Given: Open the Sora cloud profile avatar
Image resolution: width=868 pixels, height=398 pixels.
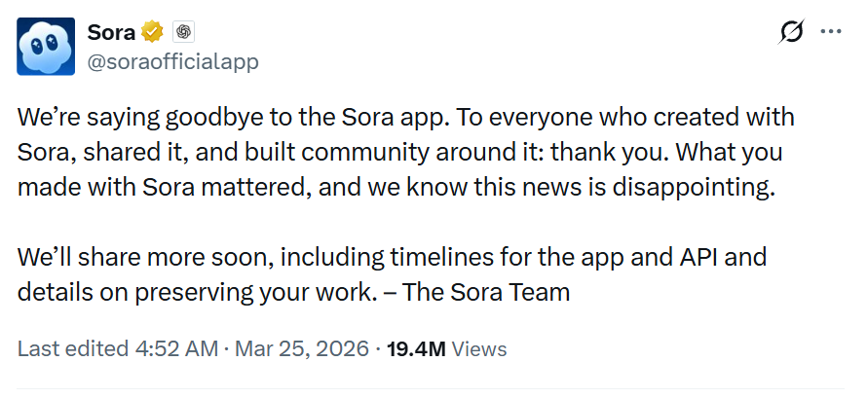Looking at the screenshot, I should click(x=44, y=45).
